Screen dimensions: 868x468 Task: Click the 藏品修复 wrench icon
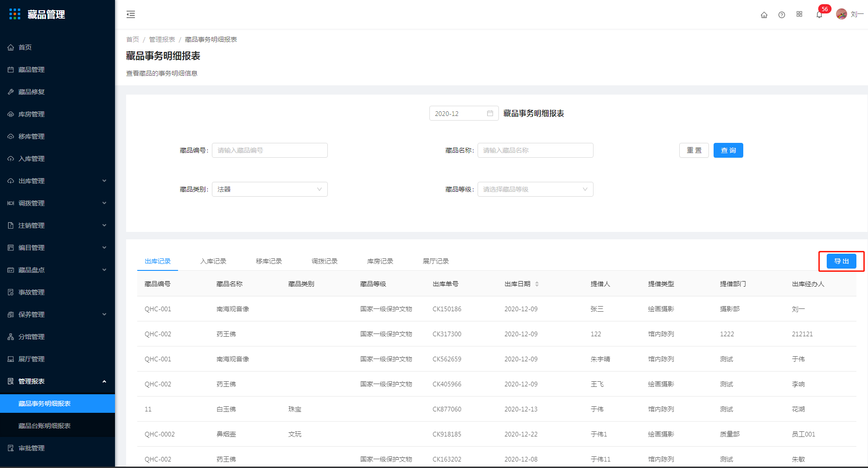(x=11, y=92)
